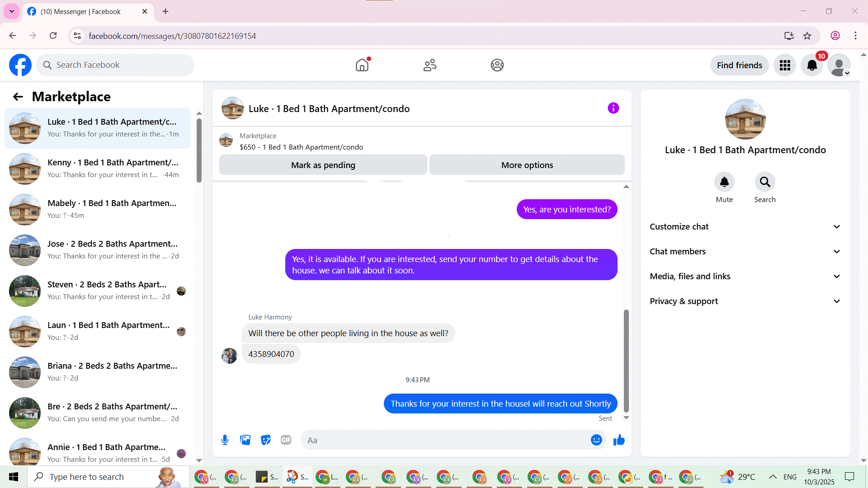Open site information icon in address bar
Screen dimensions: 868x488
tap(77, 36)
